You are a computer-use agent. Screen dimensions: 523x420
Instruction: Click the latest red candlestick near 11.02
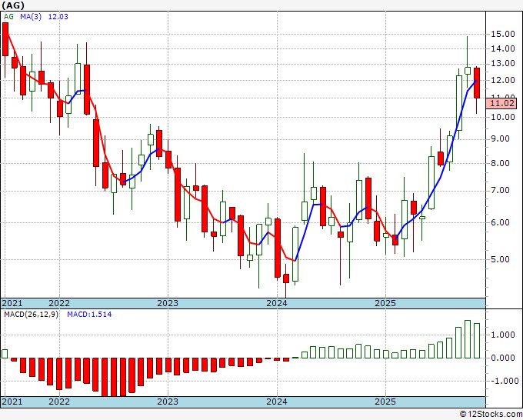477,83
